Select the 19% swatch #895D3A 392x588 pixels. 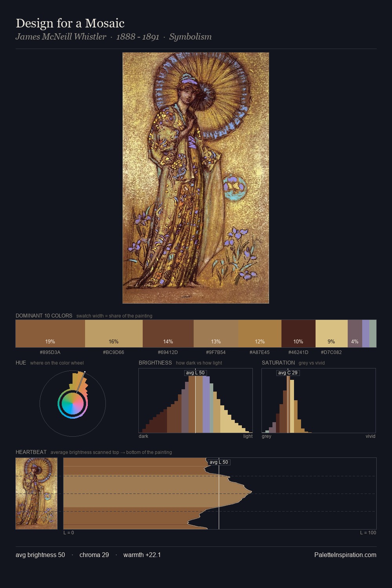click(50, 334)
